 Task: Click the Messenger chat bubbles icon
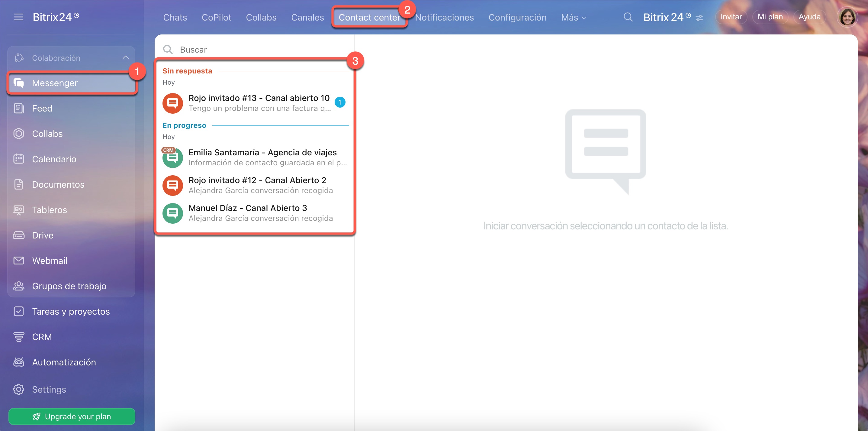click(x=19, y=83)
